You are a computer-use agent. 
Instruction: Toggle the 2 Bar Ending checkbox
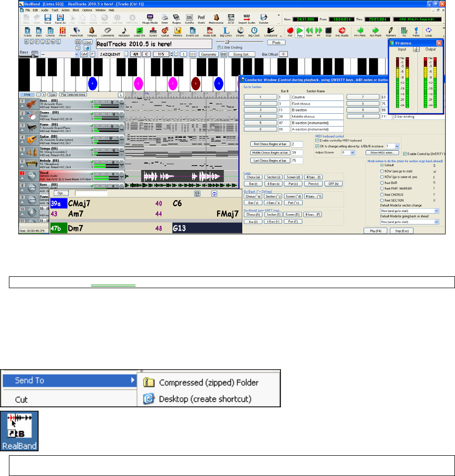click(219, 47)
